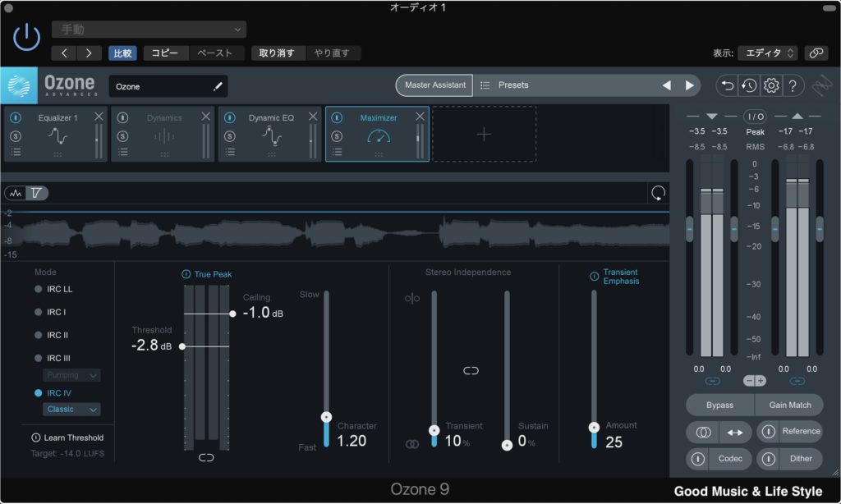Open Ozone settings gear
The height and width of the screenshot is (504, 841).
(x=771, y=85)
